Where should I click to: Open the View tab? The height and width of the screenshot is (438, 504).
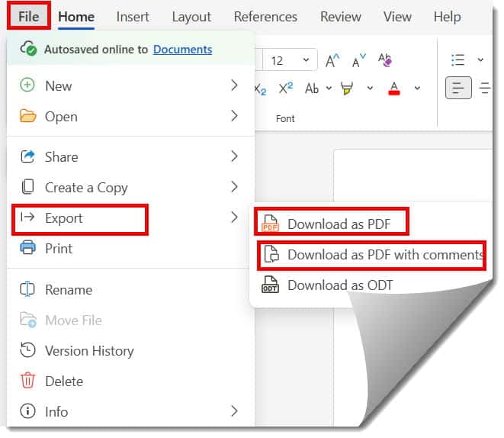click(x=397, y=17)
